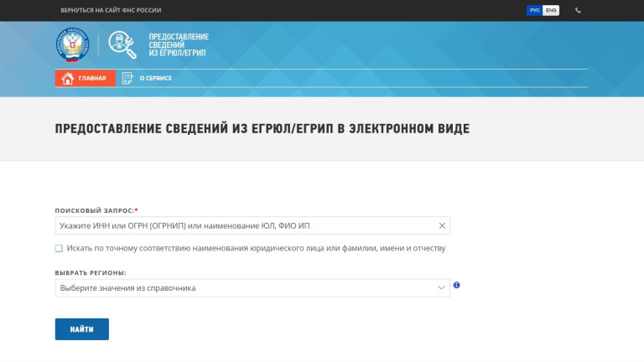Click the FNS Russia coat of arms logo
The width and height of the screenshot is (644, 362).
click(72, 44)
